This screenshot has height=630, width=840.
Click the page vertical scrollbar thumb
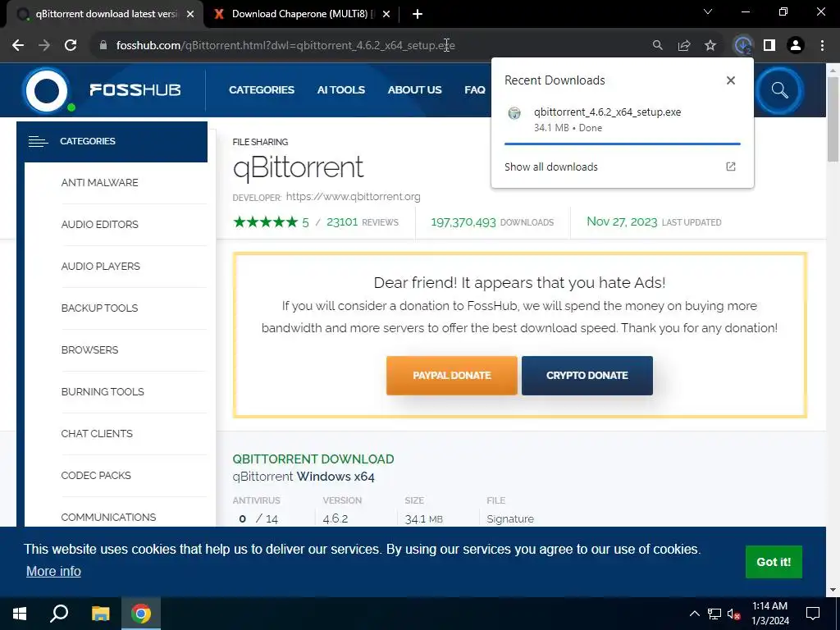[x=833, y=119]
